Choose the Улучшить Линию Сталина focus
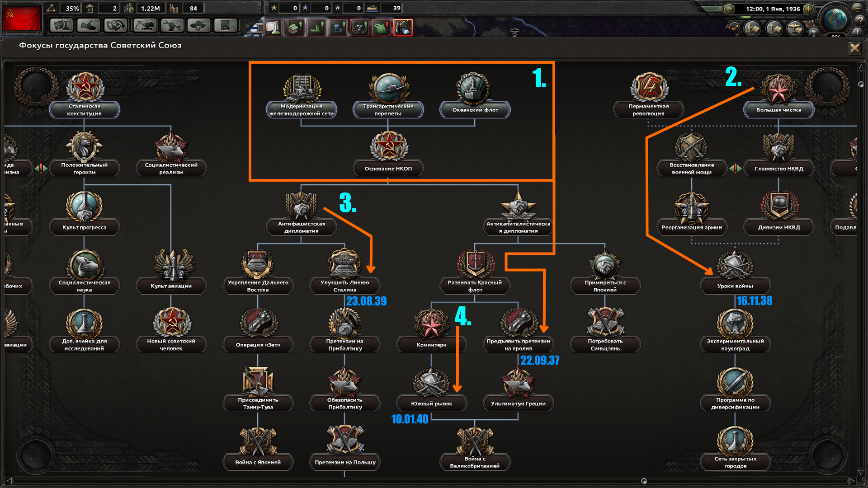868x488 pixels. coord(345,272)
